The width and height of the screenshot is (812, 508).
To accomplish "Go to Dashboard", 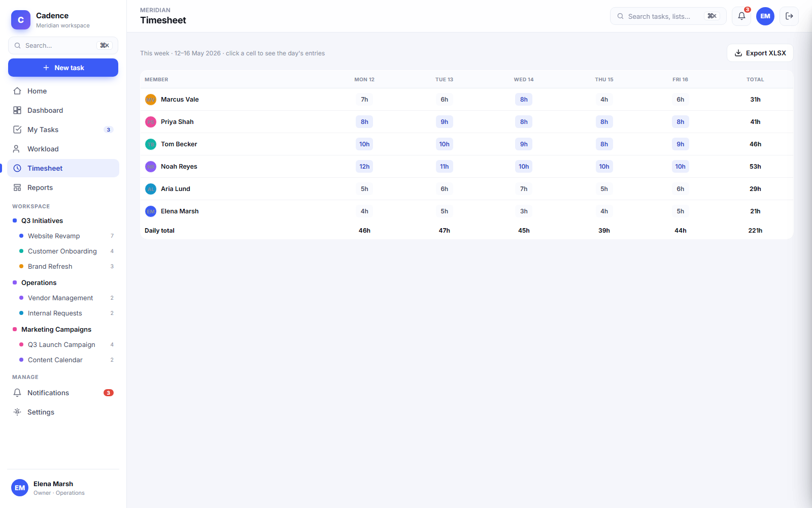I will (x=63, y=110).
